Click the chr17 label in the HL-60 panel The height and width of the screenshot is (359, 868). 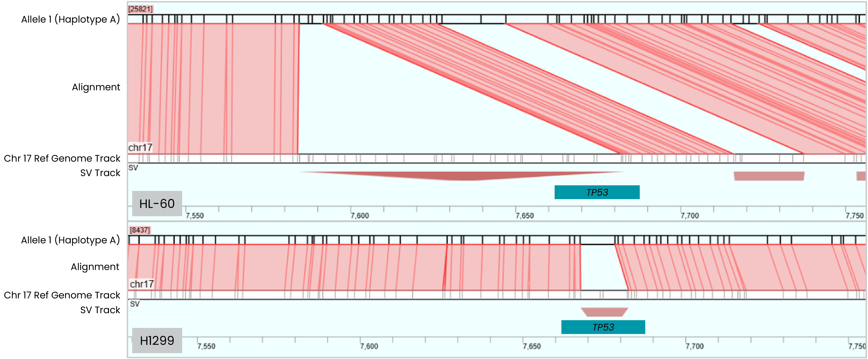[x=140, y=147]
